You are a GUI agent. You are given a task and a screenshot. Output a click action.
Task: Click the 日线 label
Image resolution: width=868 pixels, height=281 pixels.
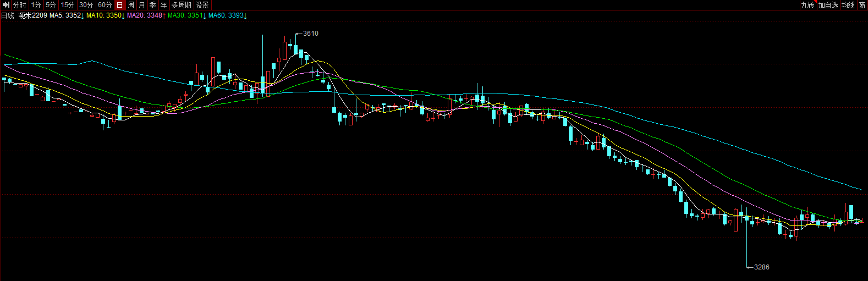(8, 15)
